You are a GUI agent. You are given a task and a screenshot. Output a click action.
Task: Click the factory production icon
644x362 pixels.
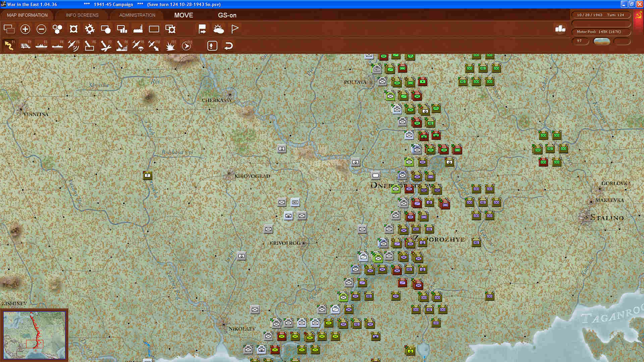click(x=138, y=29)
